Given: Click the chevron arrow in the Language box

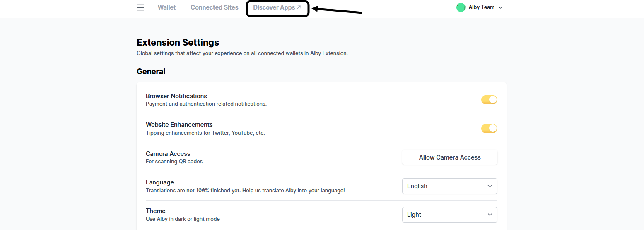Looking at the screenshot, I should 490,186.
